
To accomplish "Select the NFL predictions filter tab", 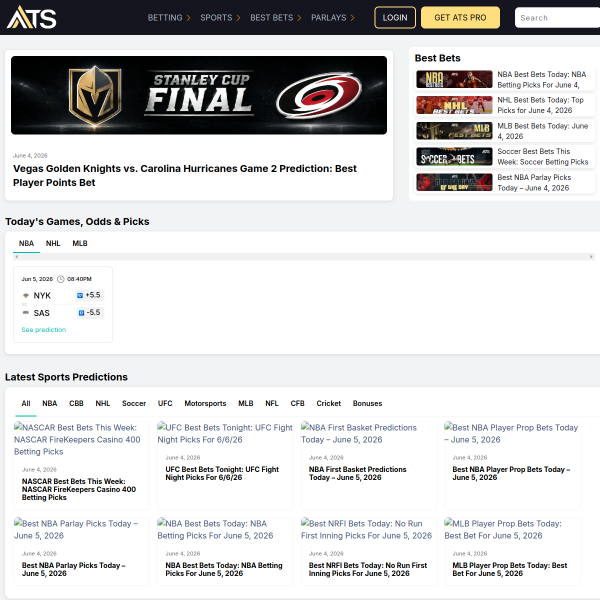I will [x=272, y=403].
